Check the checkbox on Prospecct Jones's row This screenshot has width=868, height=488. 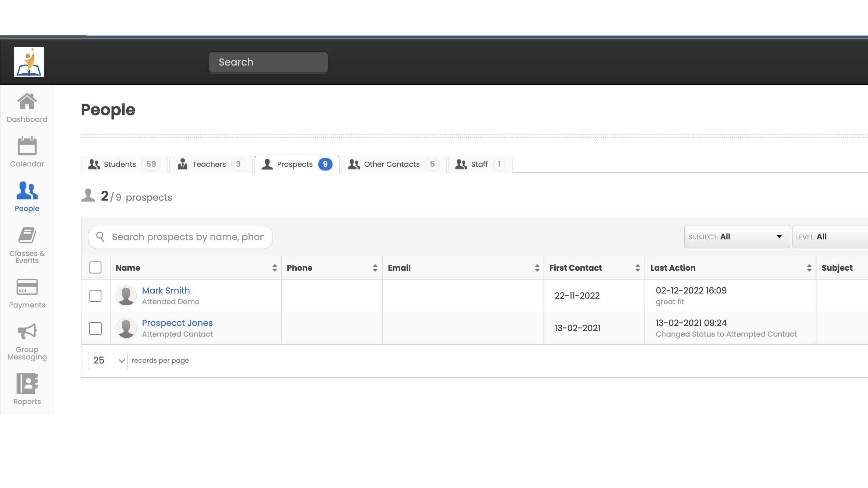(x=95, y=328)
